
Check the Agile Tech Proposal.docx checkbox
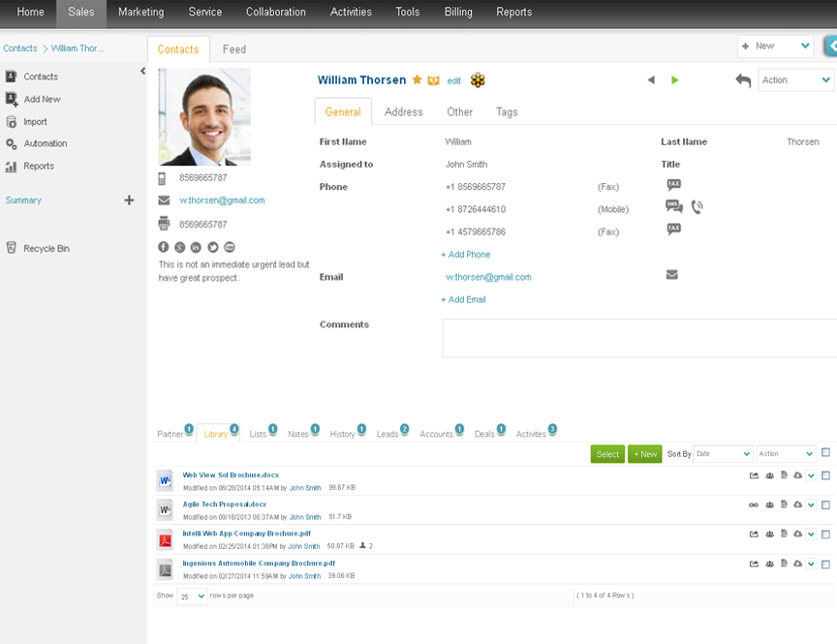(x=825, y=505)
